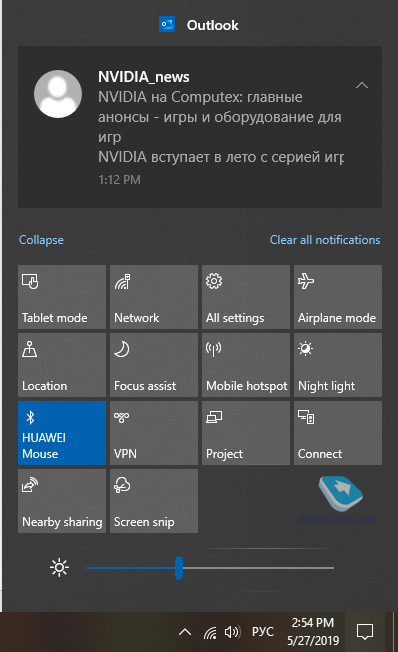
Task: Open Connect quick action tile
Action: pos(338,433)
